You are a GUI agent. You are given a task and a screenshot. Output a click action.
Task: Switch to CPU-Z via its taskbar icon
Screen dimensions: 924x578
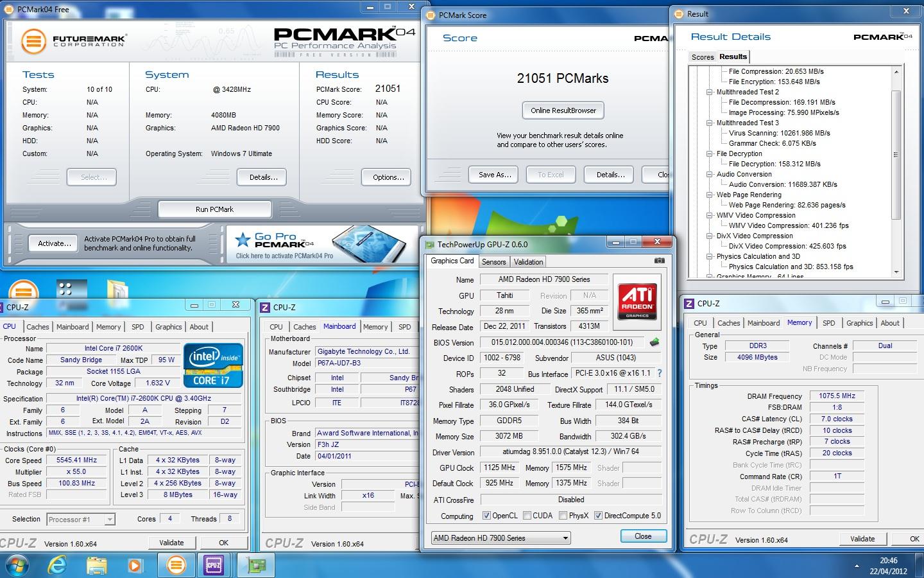click(214, 565)
